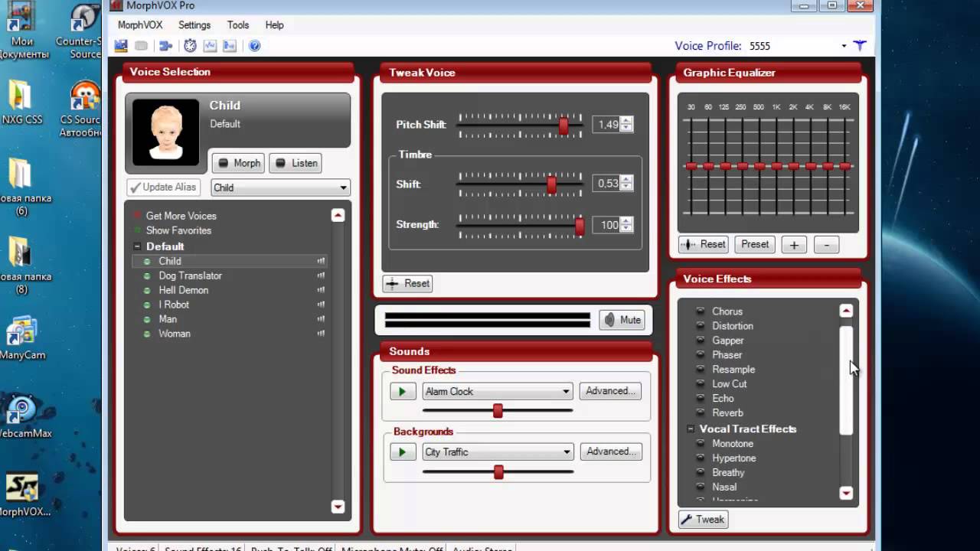Play the City Traffic background

click(403, 452)
